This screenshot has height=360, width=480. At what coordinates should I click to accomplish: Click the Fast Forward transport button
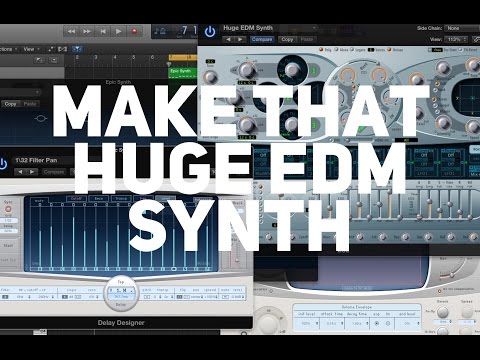pos(87,31)
